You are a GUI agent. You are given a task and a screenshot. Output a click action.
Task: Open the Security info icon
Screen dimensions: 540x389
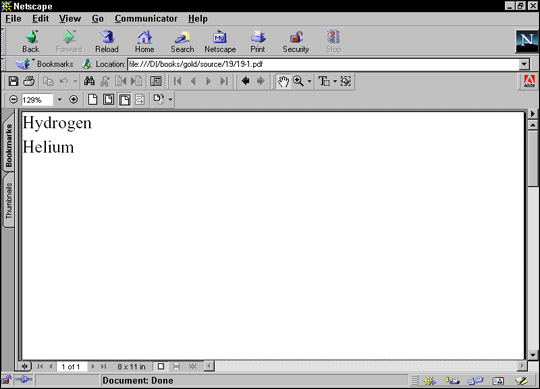pos(295,41)
